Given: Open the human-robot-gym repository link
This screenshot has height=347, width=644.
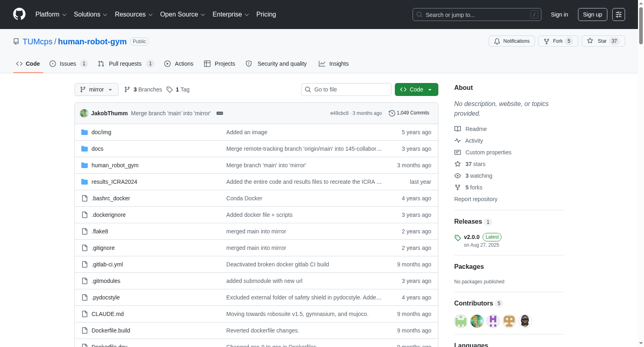Looking at the screenshot, I should point(92,42).
